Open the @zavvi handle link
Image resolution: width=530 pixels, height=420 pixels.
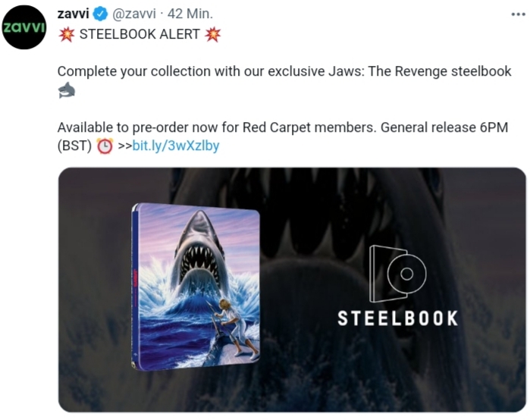(134, 14)
